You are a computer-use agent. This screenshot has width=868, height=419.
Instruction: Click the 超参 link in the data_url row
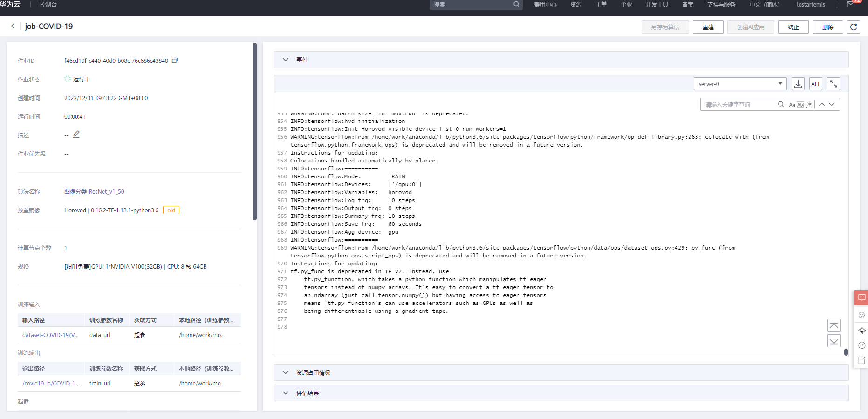tap(140, 335)
